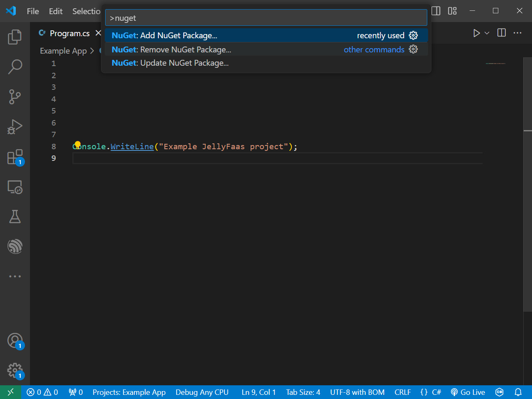Open Customize Layout button
This screenshot has width=532, height=399.
[x=452, y=11]
